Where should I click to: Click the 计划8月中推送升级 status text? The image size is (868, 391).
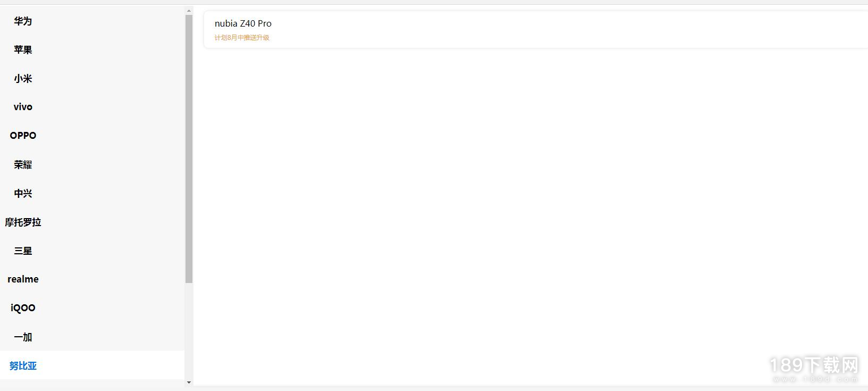pyautogui.click(x=242, y=38)
